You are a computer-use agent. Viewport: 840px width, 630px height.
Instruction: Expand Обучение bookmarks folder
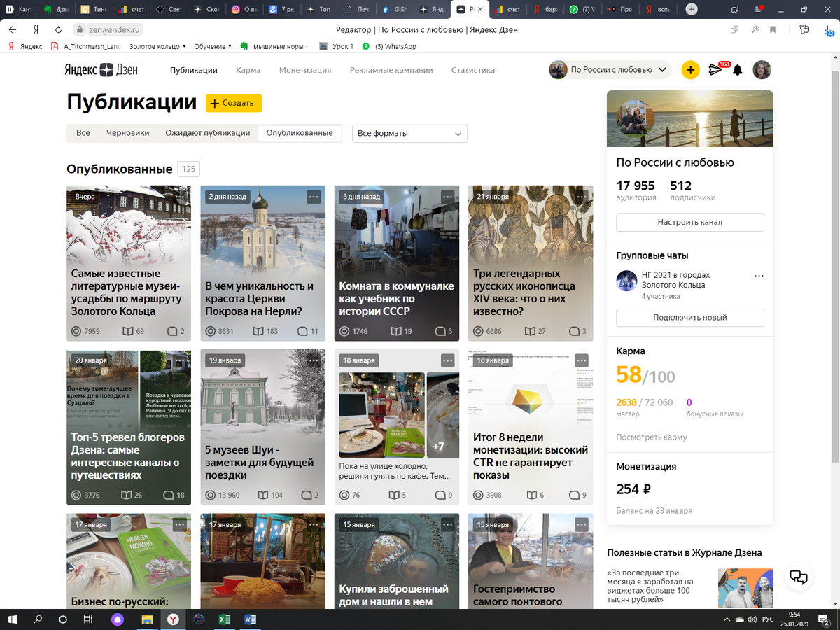pyautogui.click(x=213, y=46)
